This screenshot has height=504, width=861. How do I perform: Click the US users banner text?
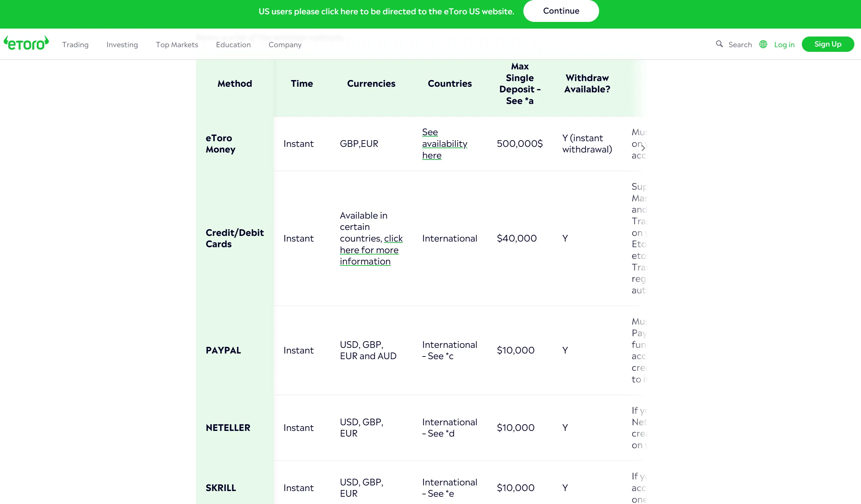coord(386,12)
